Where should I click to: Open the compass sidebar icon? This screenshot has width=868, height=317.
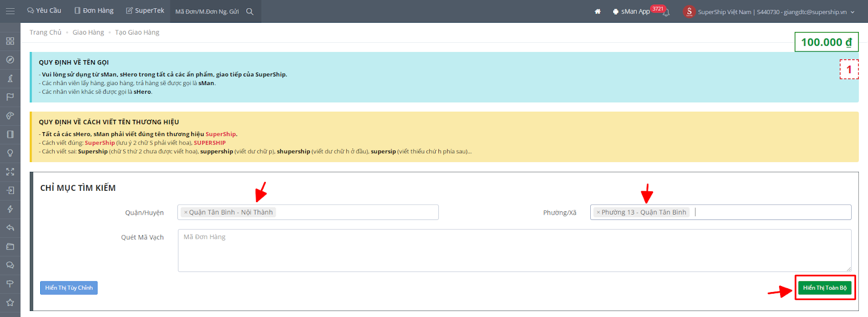tap(10, 60)
